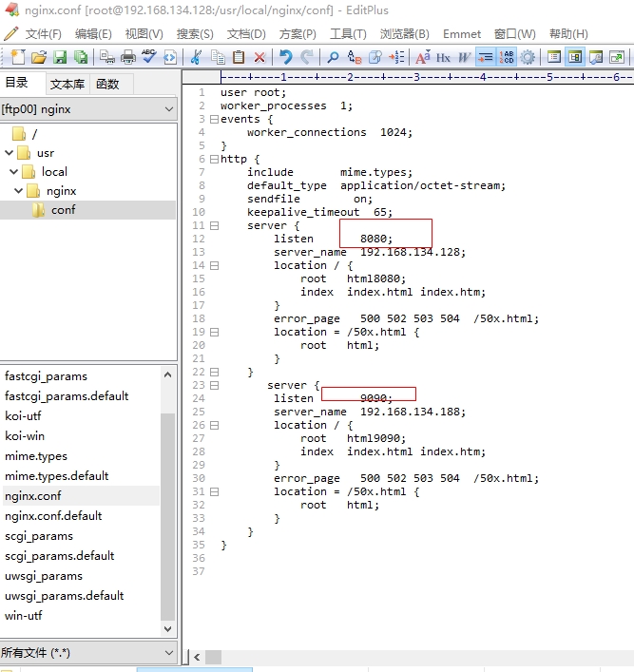Open the 视图(V) menu
The image size is (634, 672).
click(144, 34)
